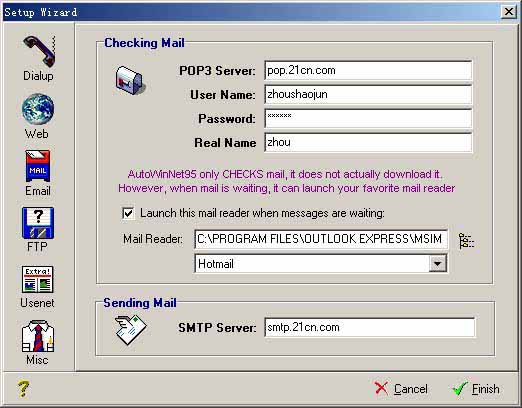Click the Finish button
The height and width of the screenshot is (408, 522).
(476, 389)
